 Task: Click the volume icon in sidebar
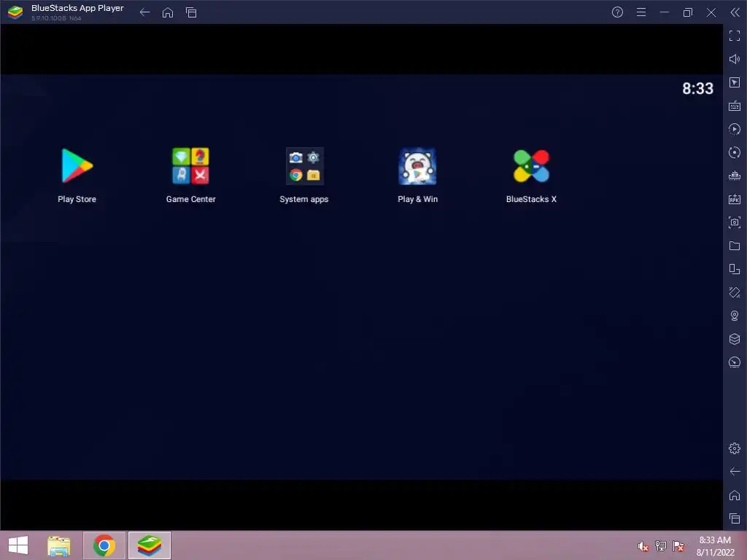click(735, 59)
